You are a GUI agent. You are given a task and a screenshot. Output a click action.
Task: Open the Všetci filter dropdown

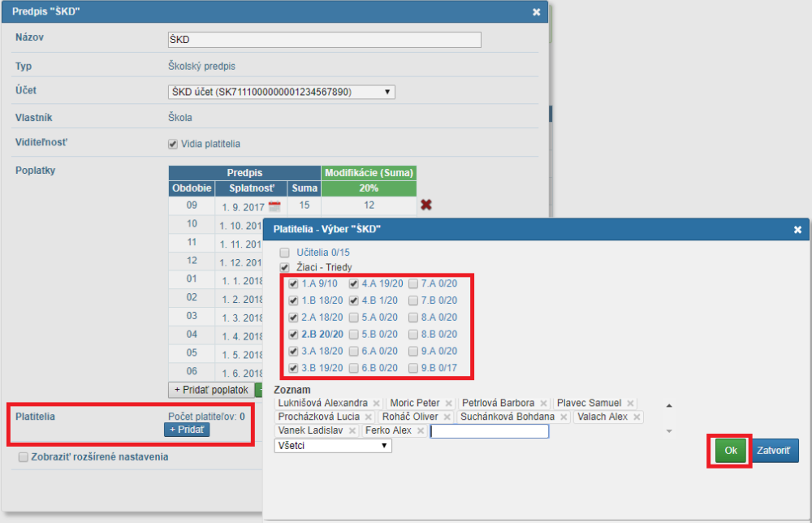pos(332,446)
